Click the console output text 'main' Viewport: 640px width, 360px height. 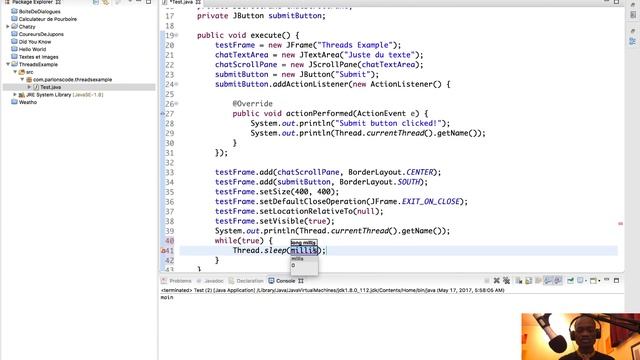(x=167, y=298)
